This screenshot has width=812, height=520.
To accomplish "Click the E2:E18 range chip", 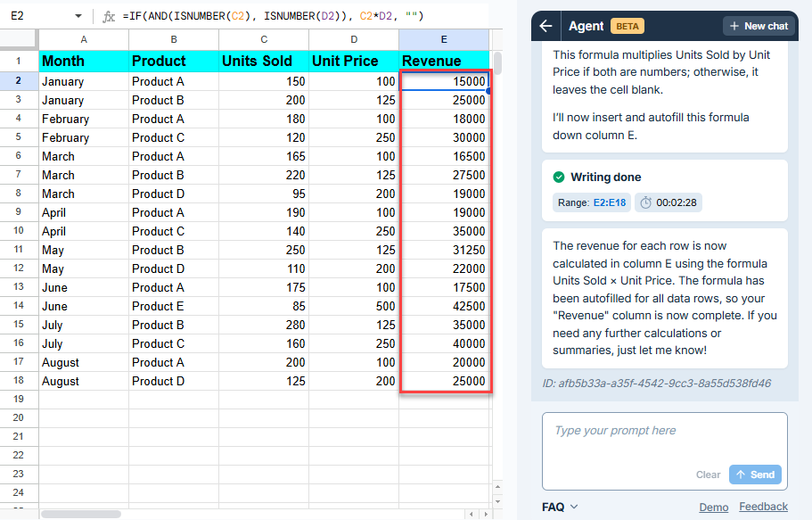I will click(x=590, y=202).
